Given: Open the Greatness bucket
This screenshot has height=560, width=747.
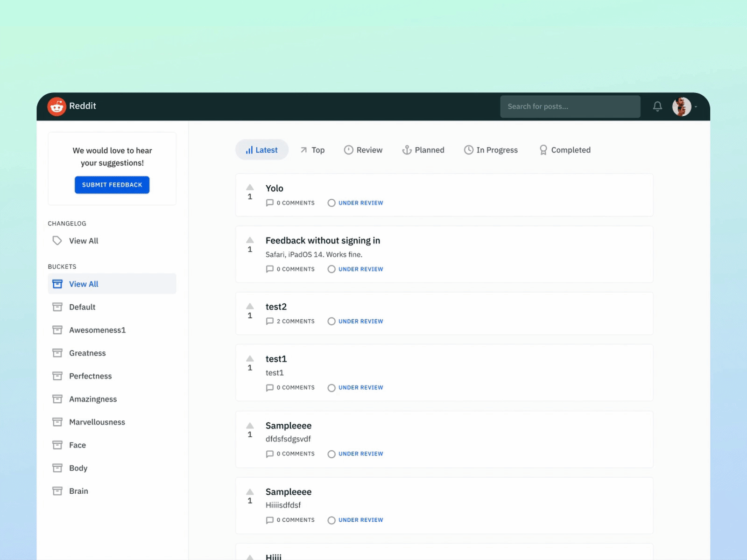Looking at the screenshot, I should (x=87, y=353).
